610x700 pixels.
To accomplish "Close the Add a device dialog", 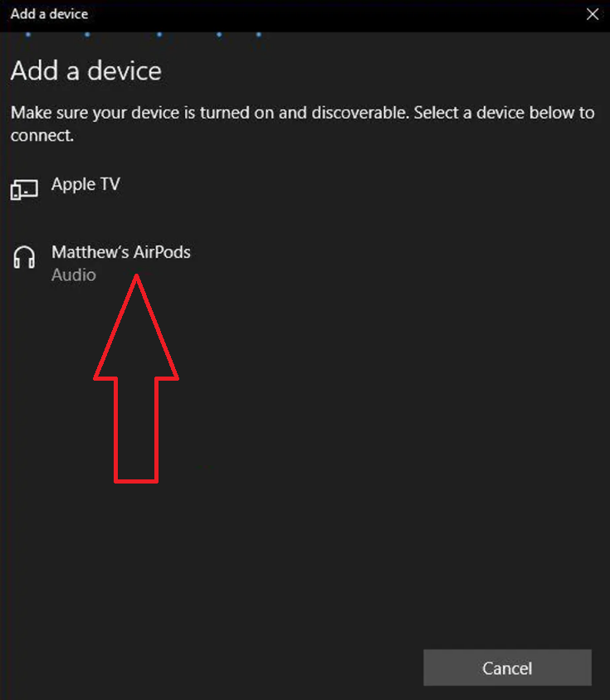I will [593, 14].
